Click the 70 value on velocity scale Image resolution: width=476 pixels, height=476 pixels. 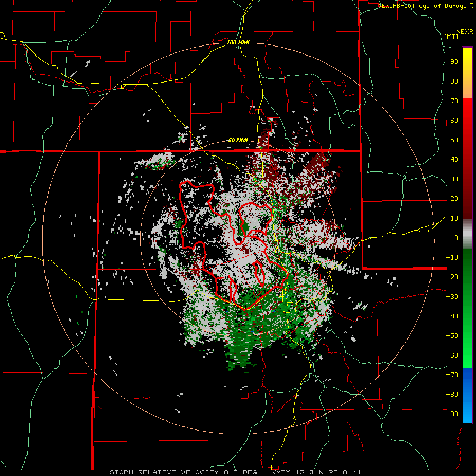coord(454,101)
